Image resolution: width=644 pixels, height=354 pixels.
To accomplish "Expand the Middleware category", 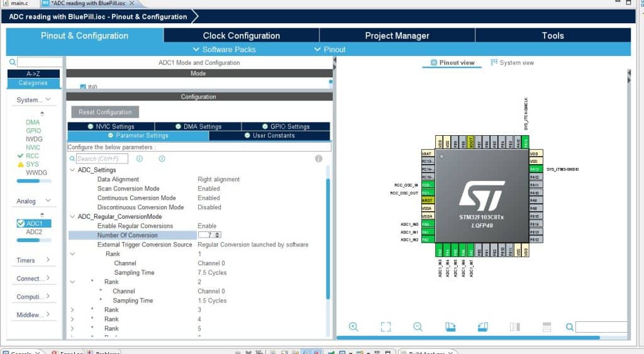I will coord(48,314).
